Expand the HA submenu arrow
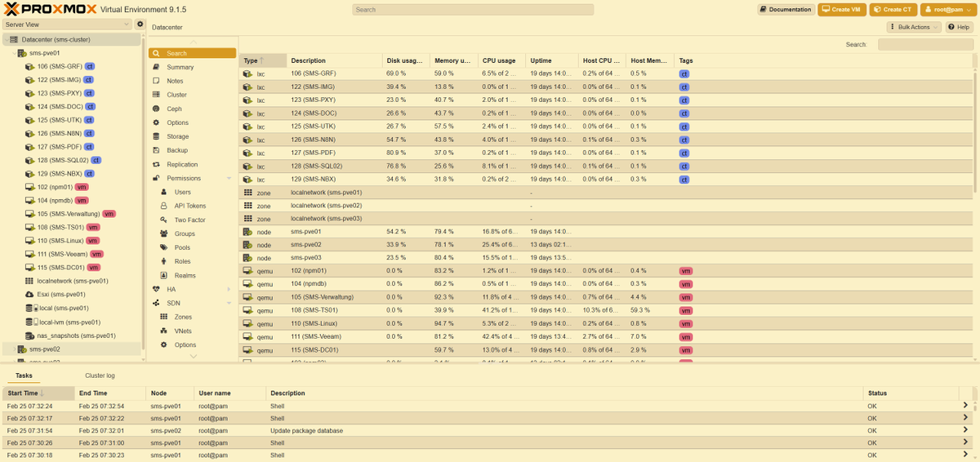Viewport: 980px width, 462px height. coord(229,289)
